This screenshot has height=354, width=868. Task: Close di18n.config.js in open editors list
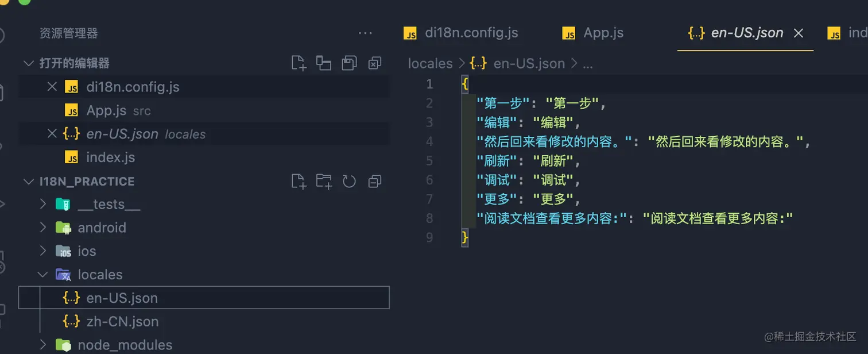(52, 87)
